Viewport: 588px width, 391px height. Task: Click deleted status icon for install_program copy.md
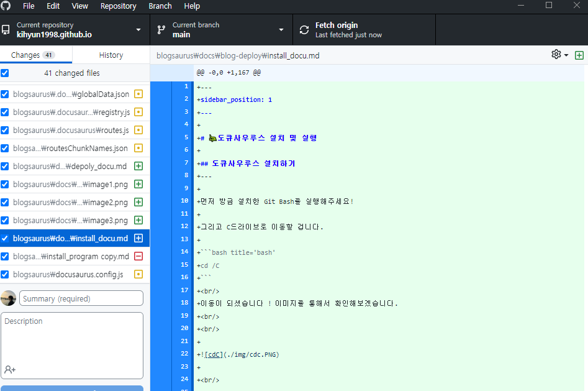tap(138, 256)
